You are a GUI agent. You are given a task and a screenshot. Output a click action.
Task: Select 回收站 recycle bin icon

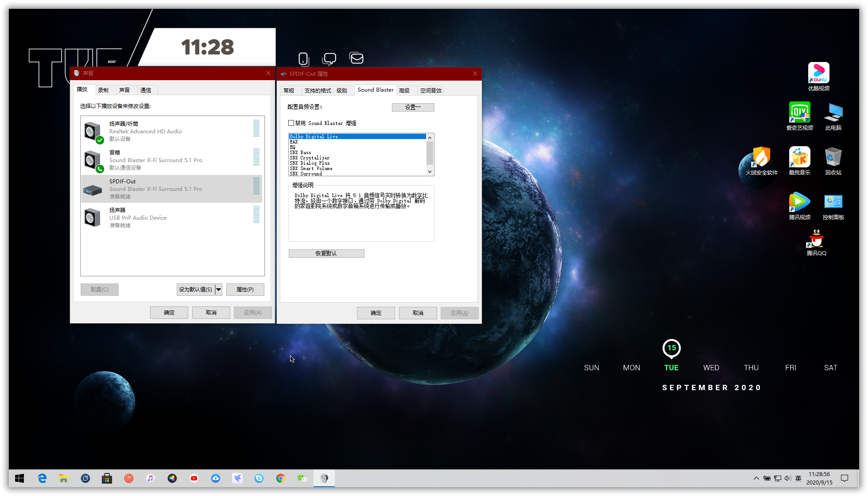[833, 161]
